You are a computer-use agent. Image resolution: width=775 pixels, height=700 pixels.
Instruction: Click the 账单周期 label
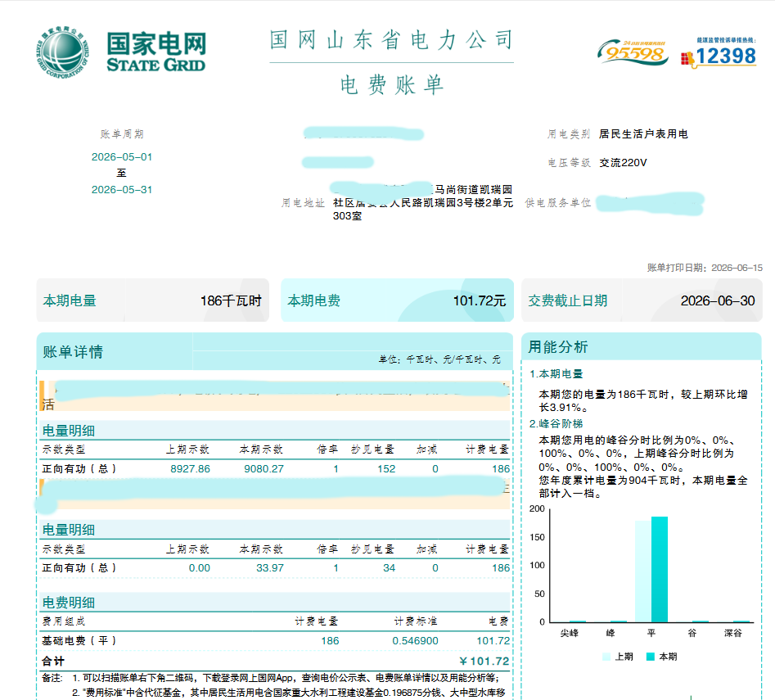(122, 134)
